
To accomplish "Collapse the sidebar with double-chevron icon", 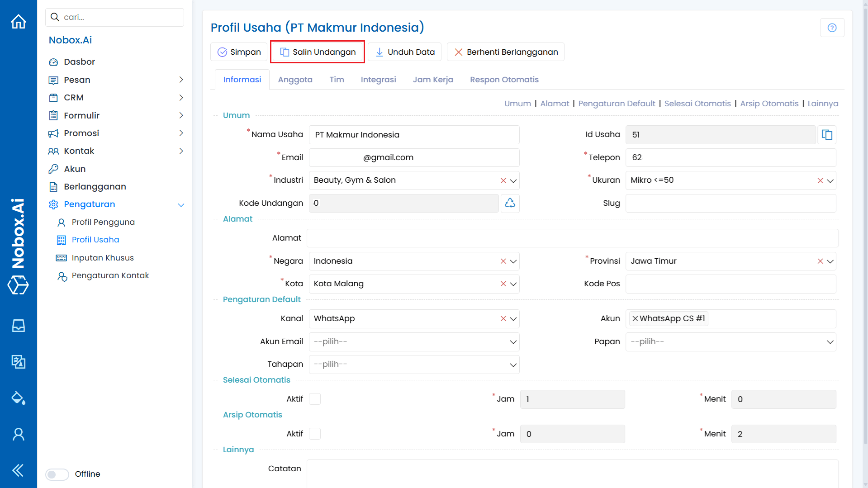I will click(x=18, y=470).
